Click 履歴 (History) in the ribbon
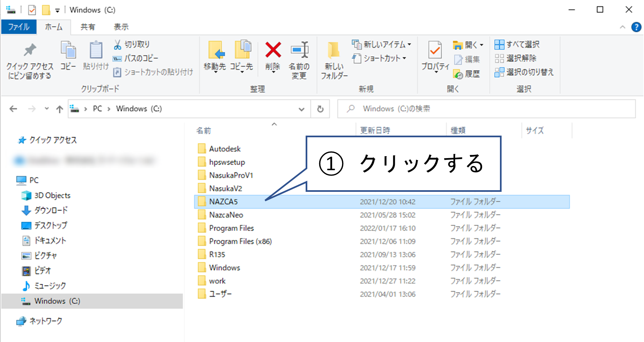 [467, 74]
